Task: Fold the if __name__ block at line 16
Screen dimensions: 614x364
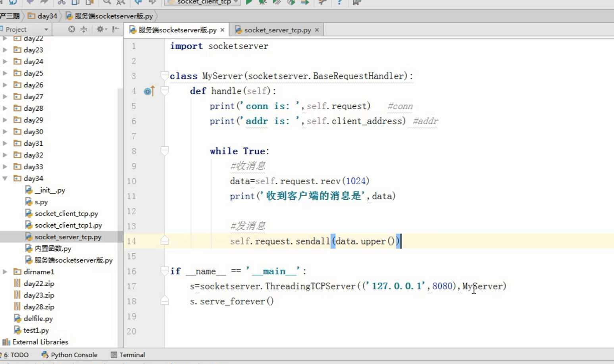Action: coord(165,271)
